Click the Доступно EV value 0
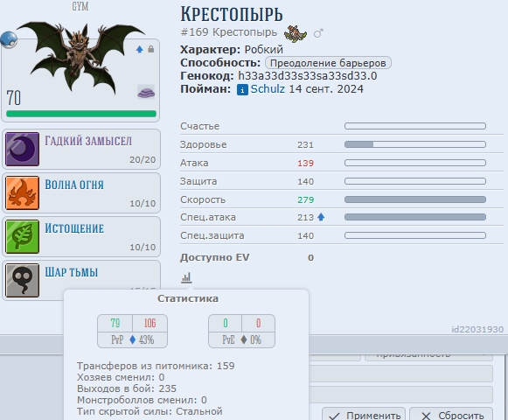The width and height of the screenshot is (508, 420). coord(310,257)
